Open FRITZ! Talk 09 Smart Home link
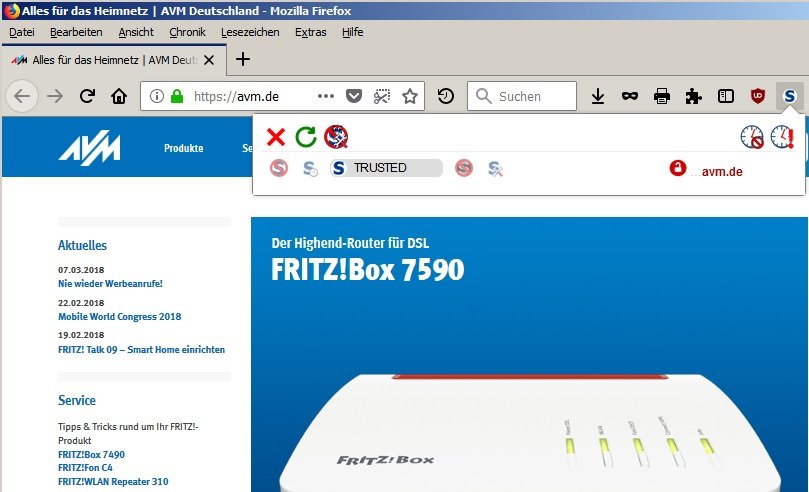 point(141,350)
